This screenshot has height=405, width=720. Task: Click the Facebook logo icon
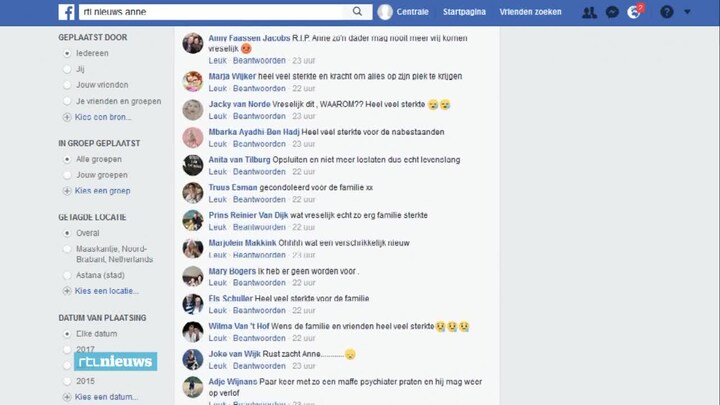(x=66, y=12)
